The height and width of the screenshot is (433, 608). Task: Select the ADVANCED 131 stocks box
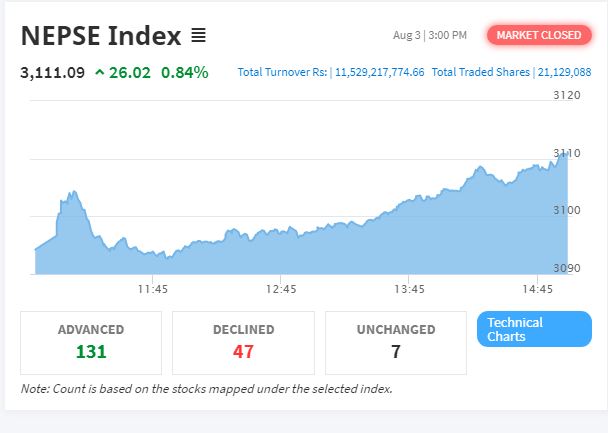(x=91, y=343)
